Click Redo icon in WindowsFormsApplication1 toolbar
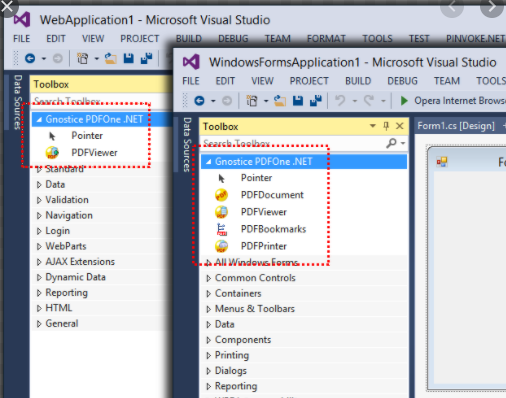Screen dimensions: 506x398 [369, 101]
